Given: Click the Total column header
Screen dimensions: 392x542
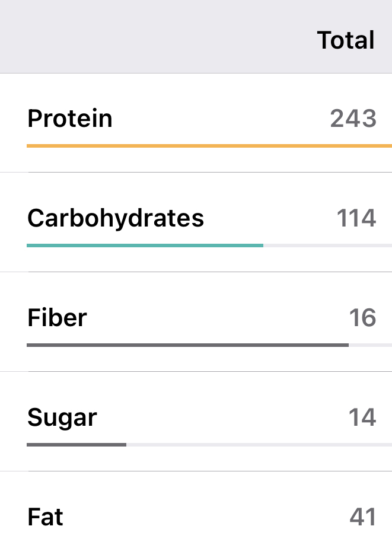Looking at the screenshot, I should click(346, 40).
